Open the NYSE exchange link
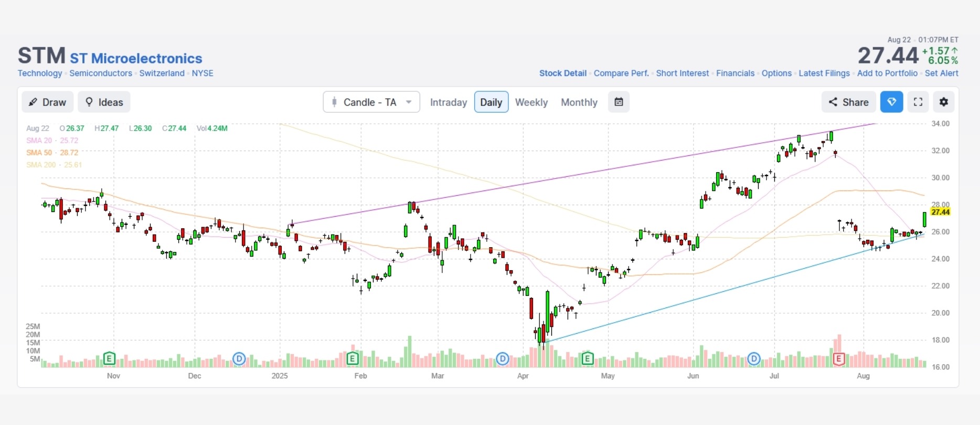 pos(203,73)
